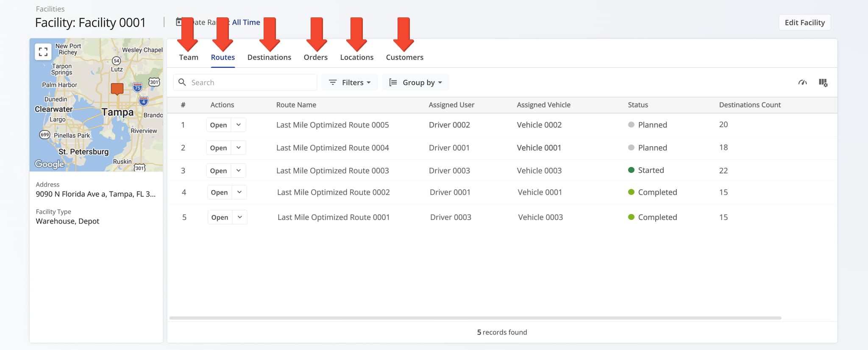Expand the facility map to fullscreen

(x=43, y=52)
